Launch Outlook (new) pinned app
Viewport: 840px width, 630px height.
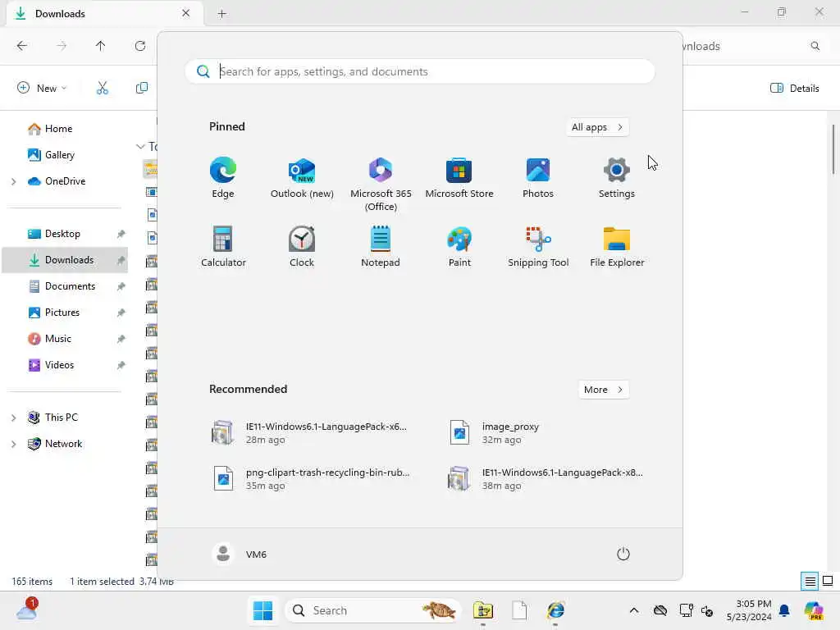tap(302, 178)
